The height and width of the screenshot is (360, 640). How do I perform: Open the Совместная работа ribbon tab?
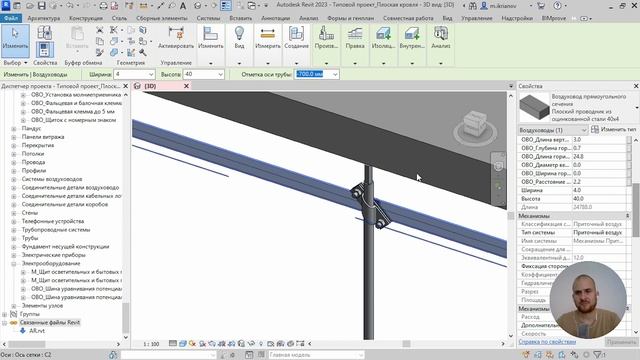[408, 18]
